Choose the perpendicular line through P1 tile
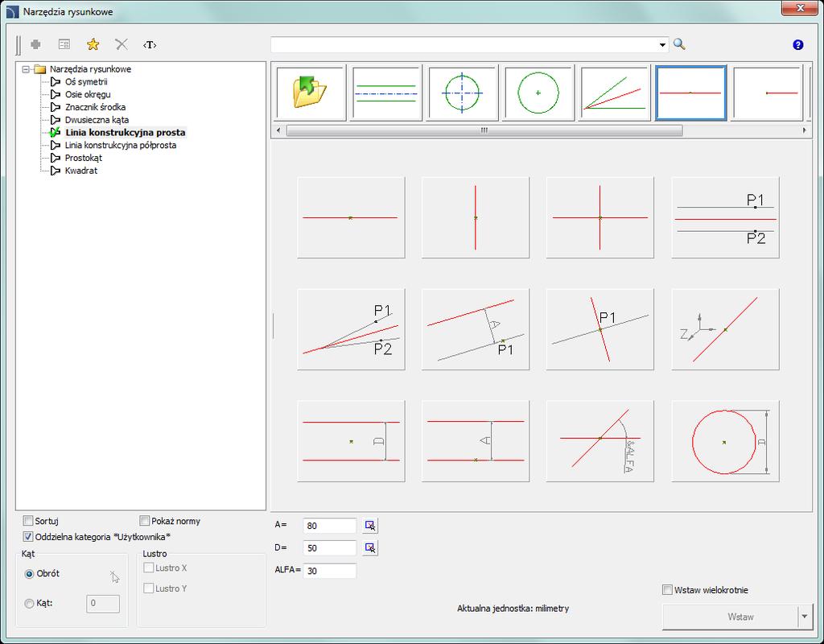The image size is (824, 644). 600,329
